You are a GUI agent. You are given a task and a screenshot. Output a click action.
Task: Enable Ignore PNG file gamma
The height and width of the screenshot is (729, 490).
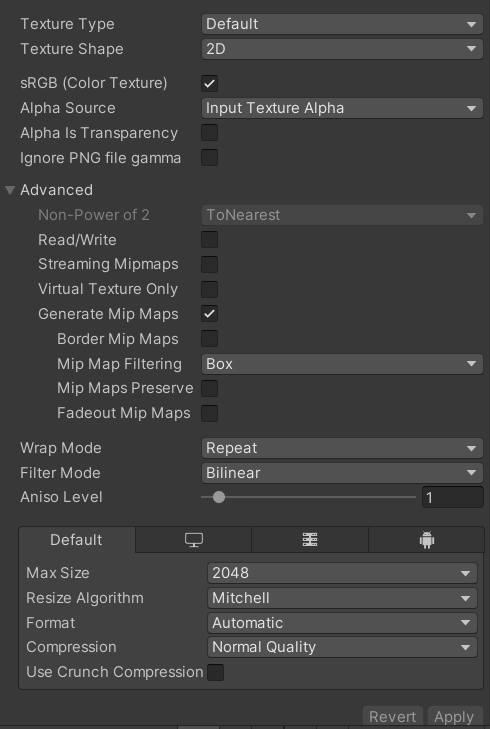coord(209,158)
